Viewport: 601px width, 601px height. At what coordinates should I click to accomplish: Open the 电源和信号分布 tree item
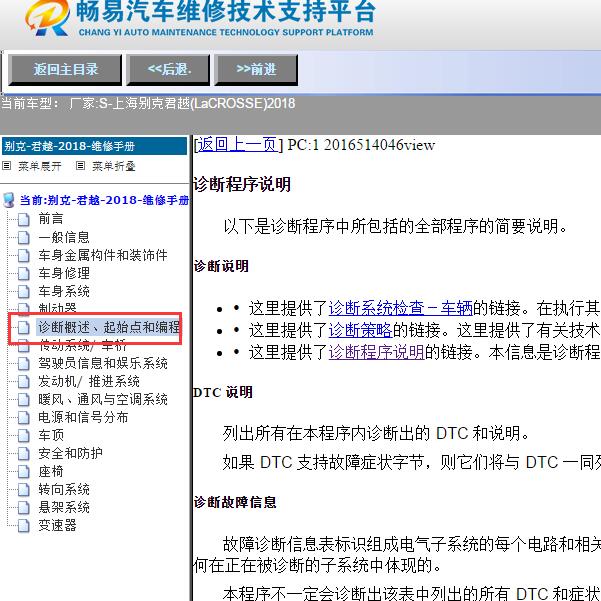pyautogui.click(x=83, y=417)
